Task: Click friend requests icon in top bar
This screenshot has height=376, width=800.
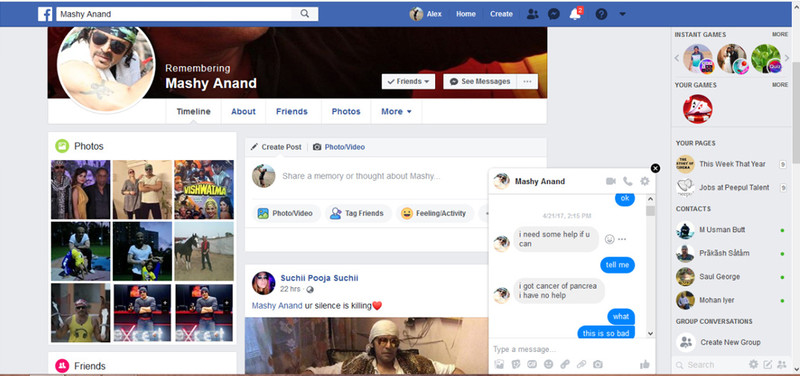Action: point(532,14)
